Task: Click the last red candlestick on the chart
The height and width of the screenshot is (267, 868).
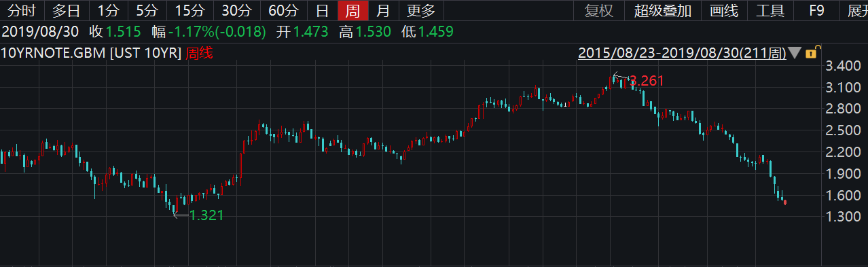Action: [785, 202]
